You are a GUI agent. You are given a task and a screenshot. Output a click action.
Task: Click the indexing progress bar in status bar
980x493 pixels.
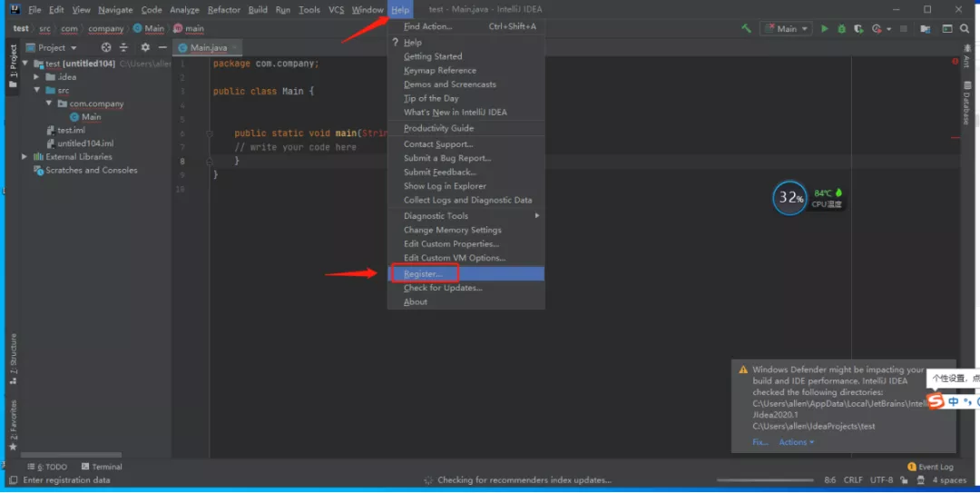767,480
